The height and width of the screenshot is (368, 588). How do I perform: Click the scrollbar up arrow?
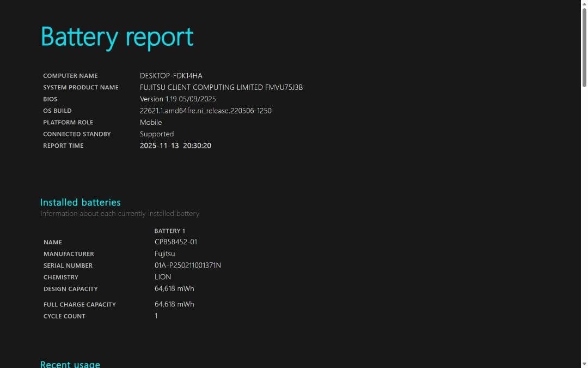584,3
